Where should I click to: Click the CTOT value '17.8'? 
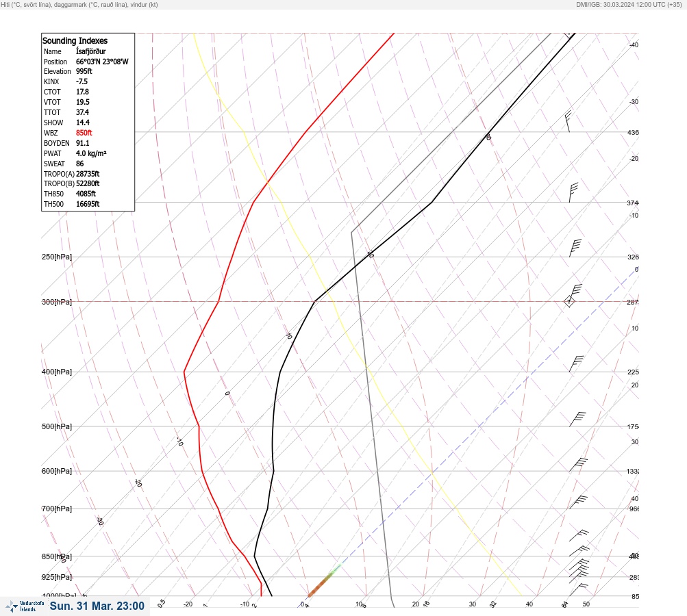[82, 92]
